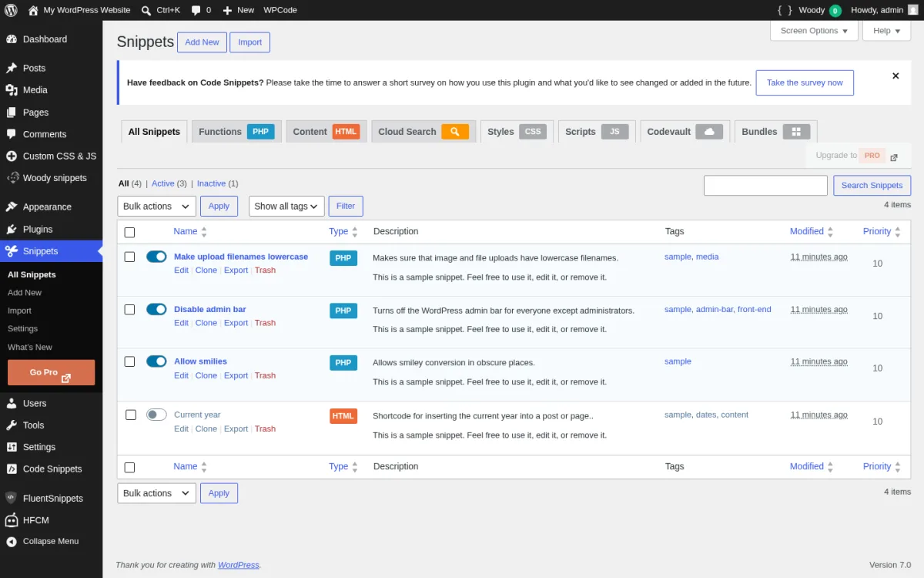This screenshot has width=924, height=578.
Task: Click the Appearance paintbrush icon
Action: [x=12, y=207]
